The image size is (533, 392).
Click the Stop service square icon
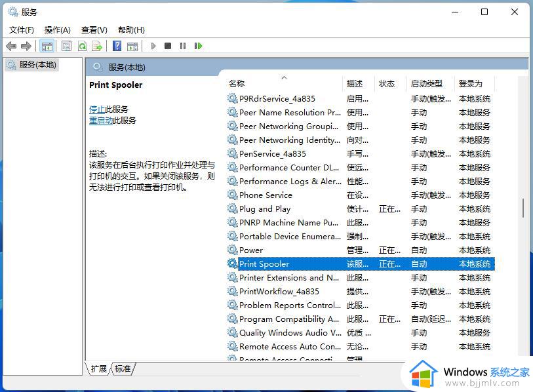coord(168,46)
